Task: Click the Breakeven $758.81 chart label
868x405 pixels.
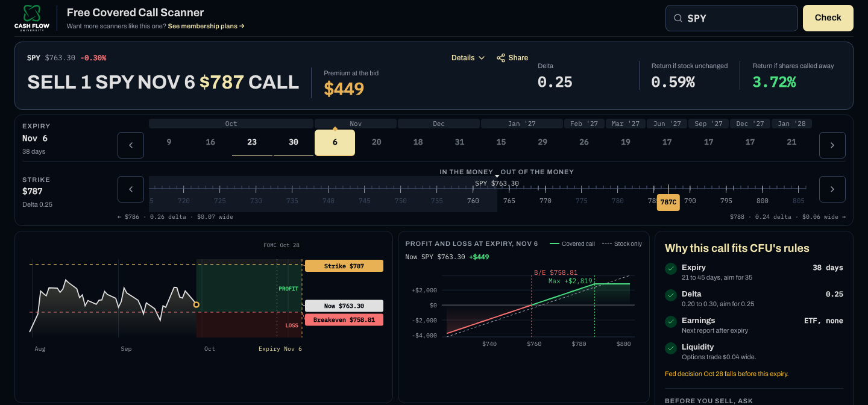Action: (344, 320)
